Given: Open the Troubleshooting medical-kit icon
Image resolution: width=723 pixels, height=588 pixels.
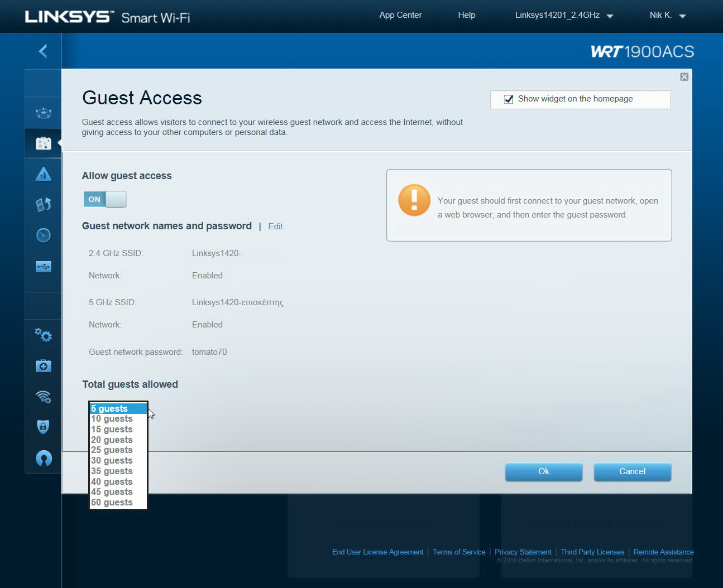Looking at the screenshot, I should [44, 366].
